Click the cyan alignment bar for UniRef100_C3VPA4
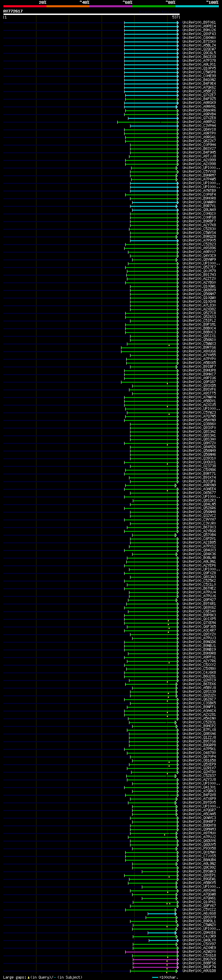 (x=154, y=126)
